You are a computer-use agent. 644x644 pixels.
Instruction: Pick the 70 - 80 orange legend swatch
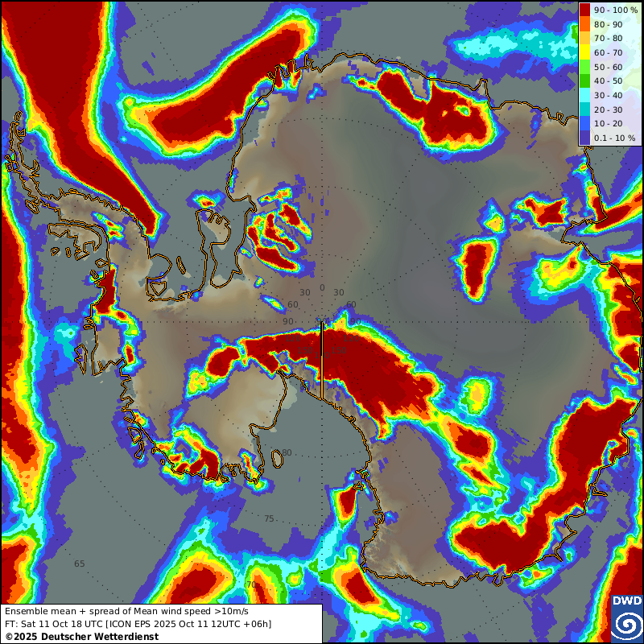585,38
